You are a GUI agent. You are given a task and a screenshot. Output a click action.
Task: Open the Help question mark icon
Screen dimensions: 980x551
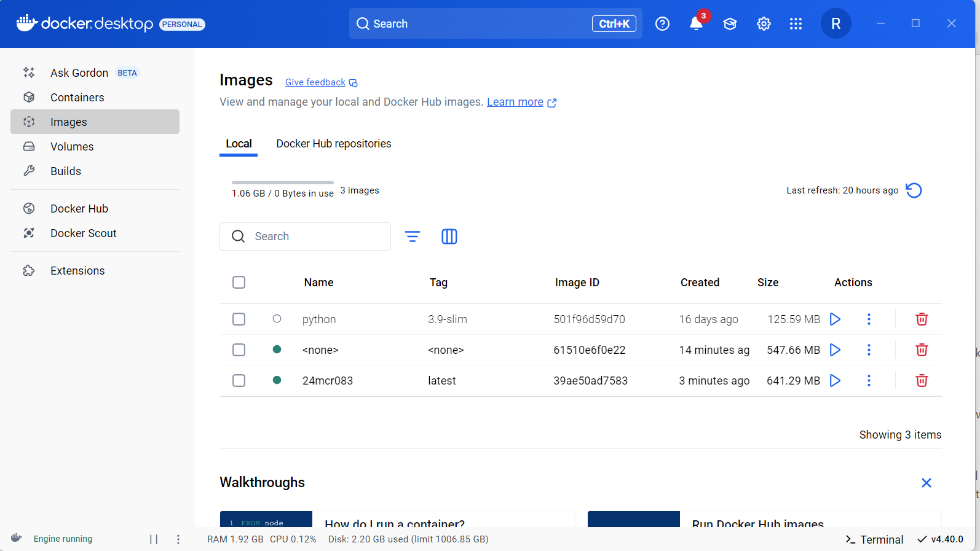click(x=662, y=24)
